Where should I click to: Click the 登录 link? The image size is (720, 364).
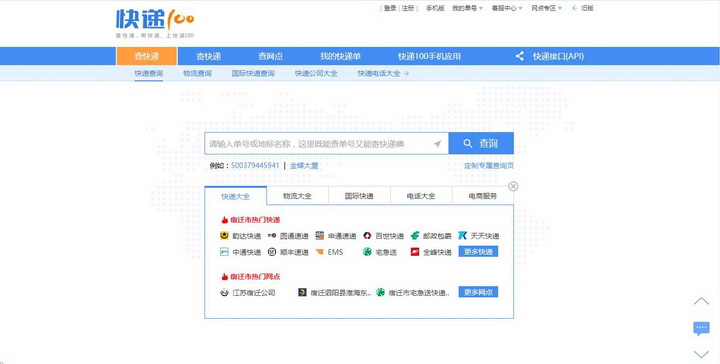tap(390, 8)
